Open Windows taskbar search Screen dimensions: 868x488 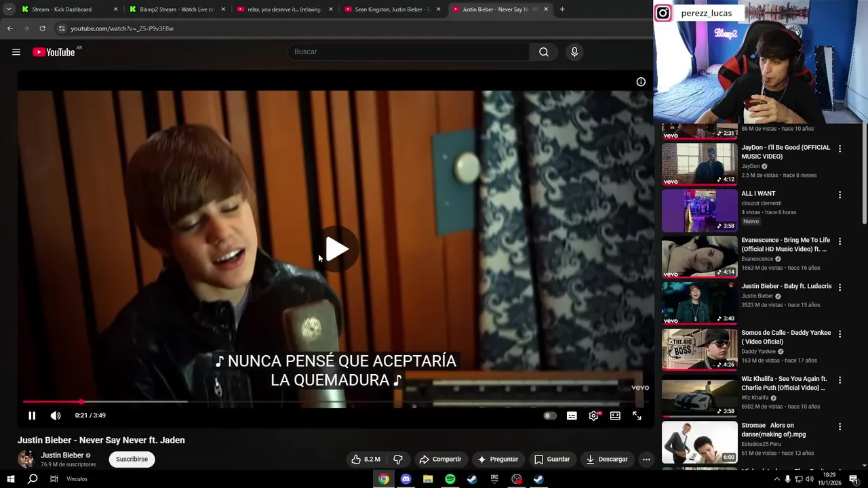coord(32,479)
